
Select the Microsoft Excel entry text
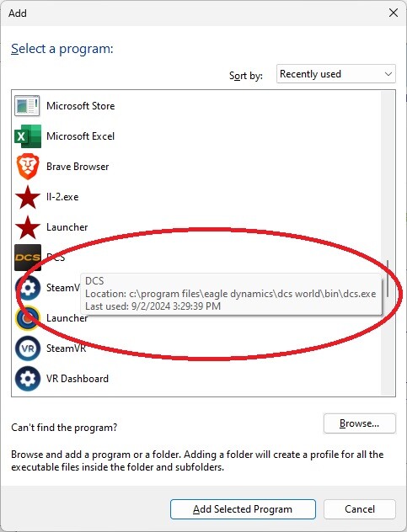click(81, 136)
